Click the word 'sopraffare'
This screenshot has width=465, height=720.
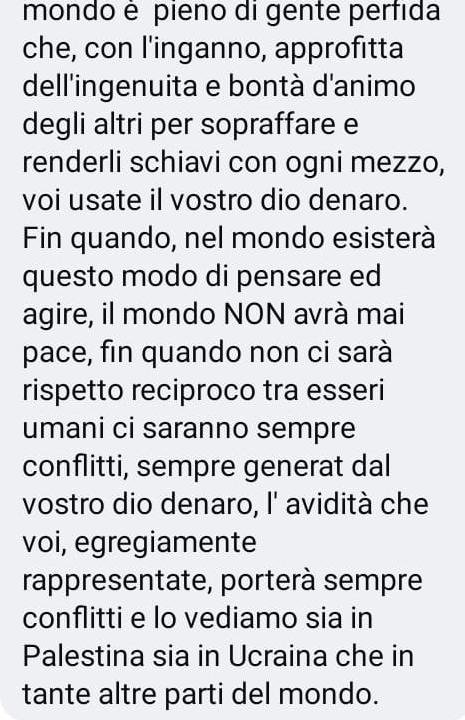(268, 125)
